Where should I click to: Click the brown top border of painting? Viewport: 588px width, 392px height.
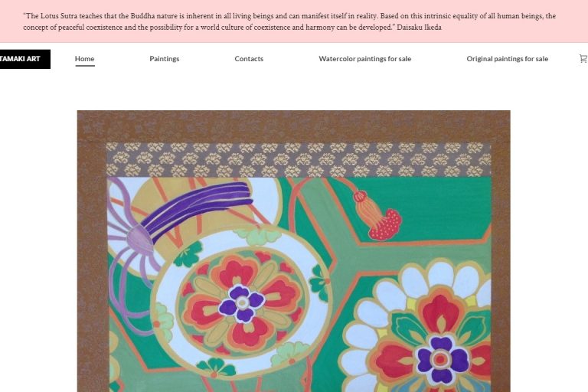click(x=294, y=126)
